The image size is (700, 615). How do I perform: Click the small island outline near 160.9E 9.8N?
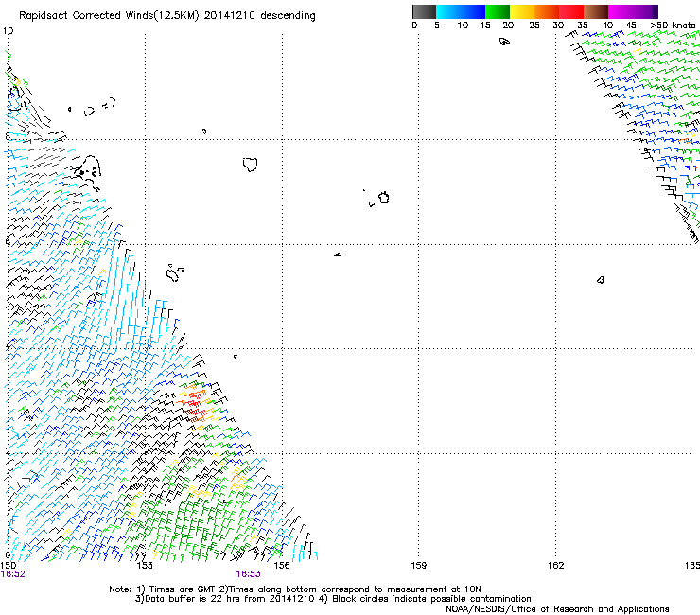click(x=504, y=42)
